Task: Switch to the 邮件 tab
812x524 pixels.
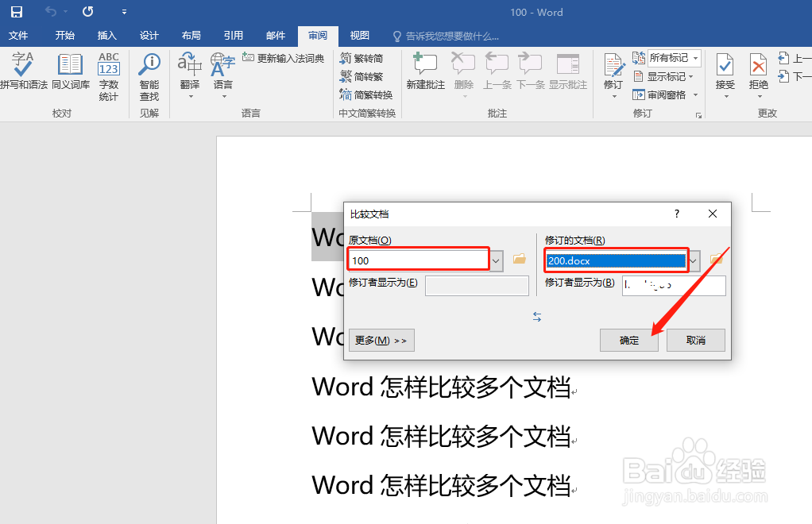Action: [x=276, y=36]
